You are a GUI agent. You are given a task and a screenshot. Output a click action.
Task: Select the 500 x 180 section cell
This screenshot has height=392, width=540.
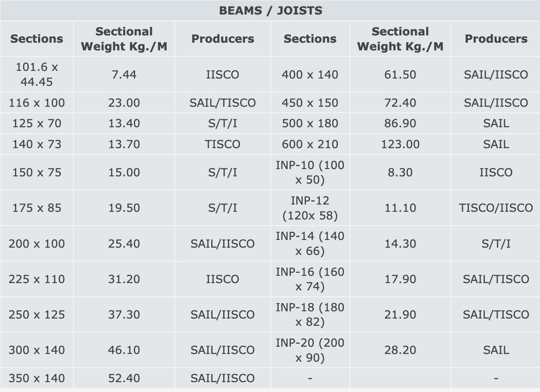pos(310,123)
